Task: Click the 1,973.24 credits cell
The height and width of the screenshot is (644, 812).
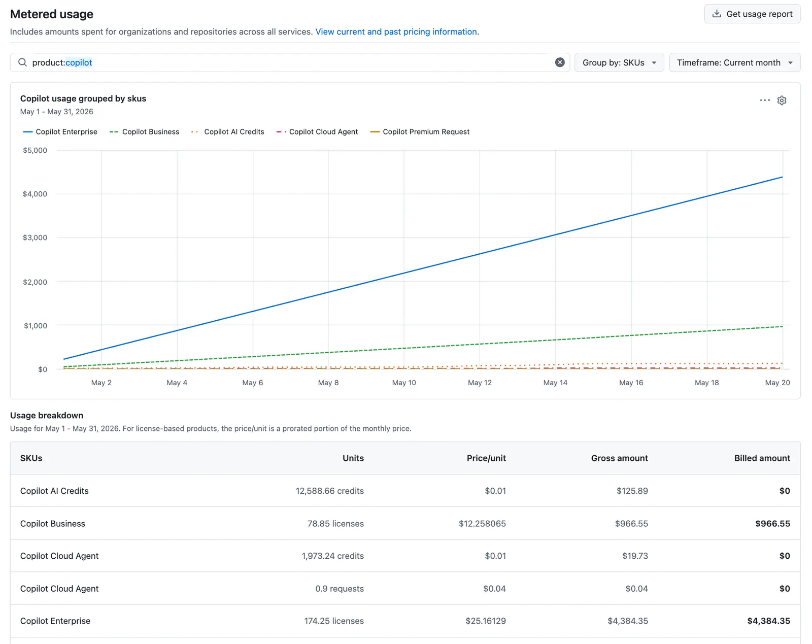Action: tap(333, 556)
